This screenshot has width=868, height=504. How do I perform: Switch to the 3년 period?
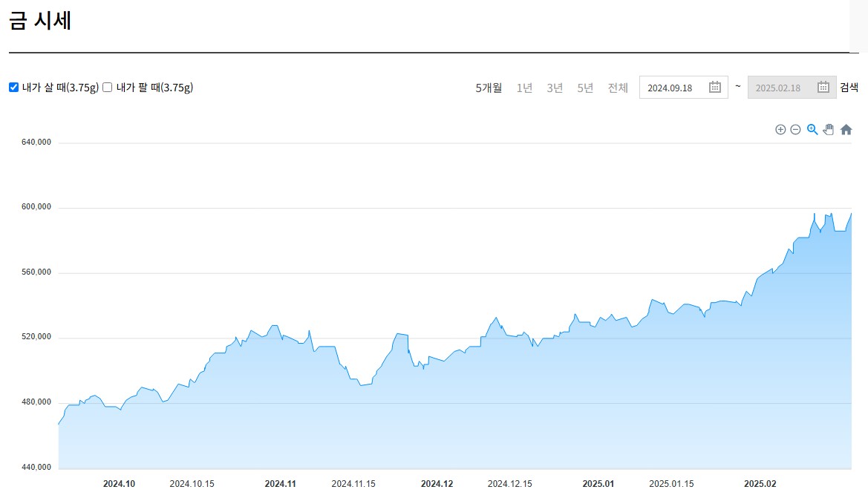pos(555,88)
